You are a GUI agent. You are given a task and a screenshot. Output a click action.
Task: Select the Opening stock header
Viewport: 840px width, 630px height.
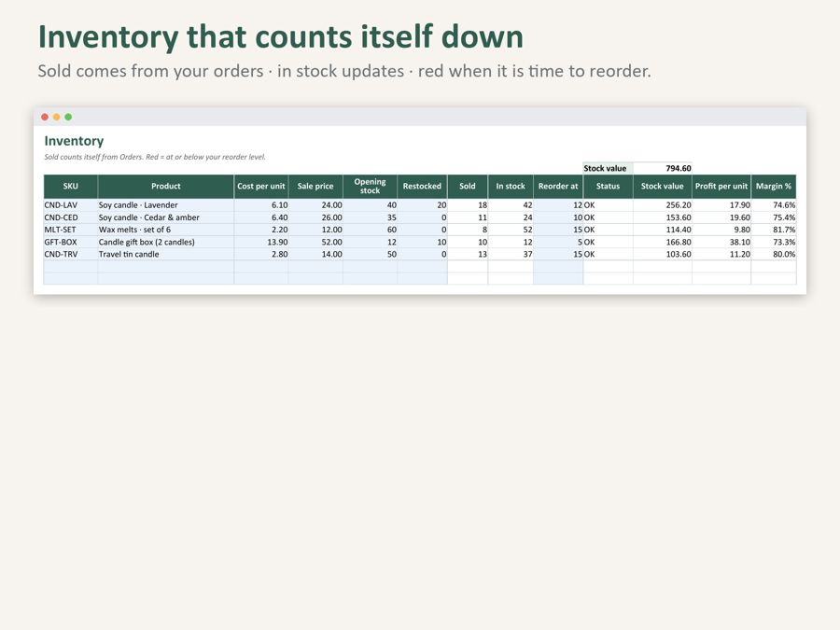(371, 187)
